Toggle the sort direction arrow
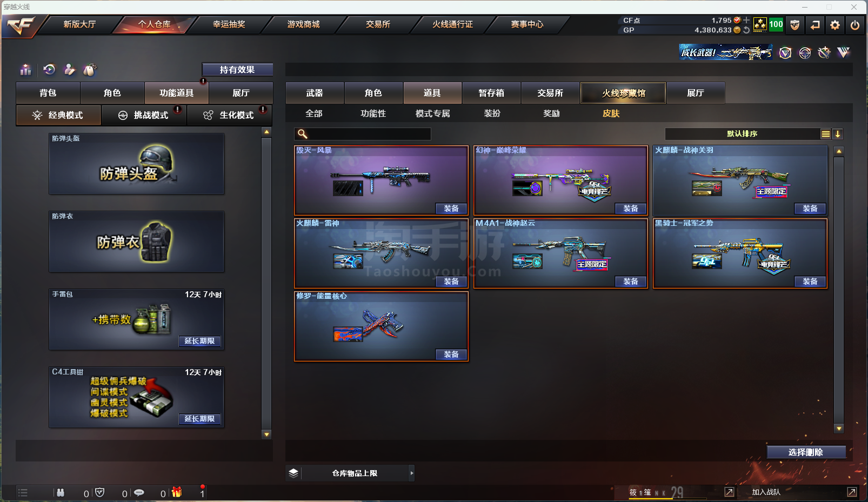 click(838, 134)
